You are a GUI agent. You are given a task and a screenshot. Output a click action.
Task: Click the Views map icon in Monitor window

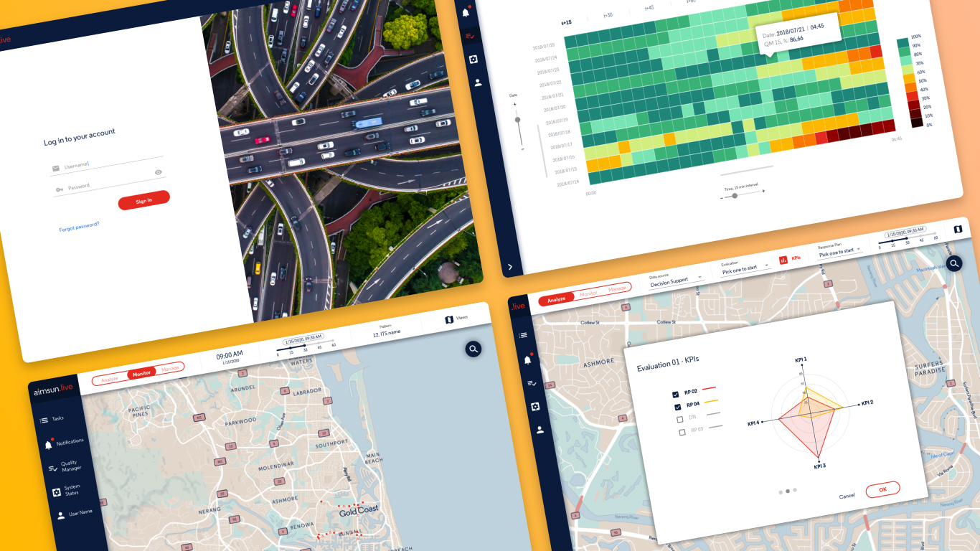click(450, 320)
